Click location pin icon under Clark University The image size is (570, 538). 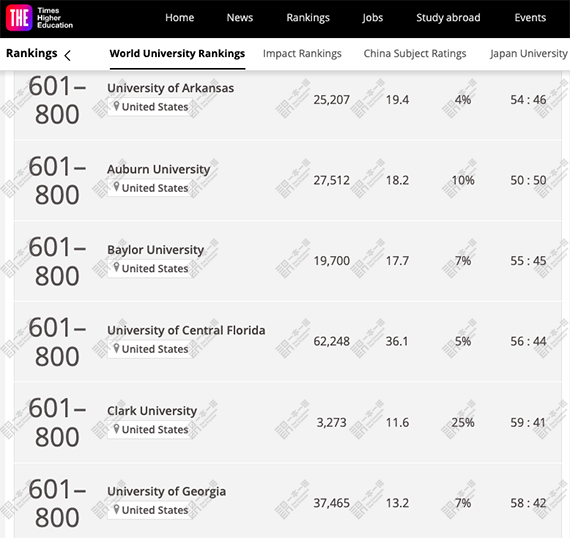point(116,429)
